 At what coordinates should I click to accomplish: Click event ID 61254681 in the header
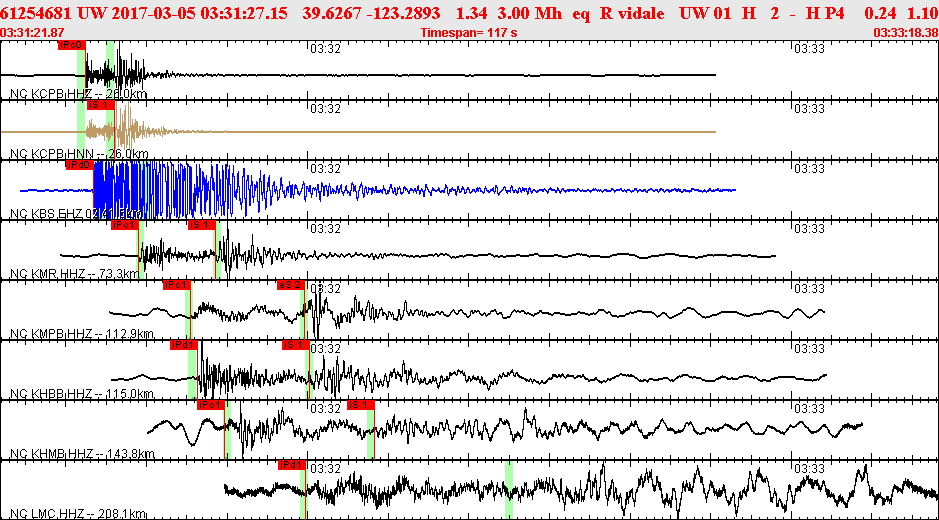37,13
